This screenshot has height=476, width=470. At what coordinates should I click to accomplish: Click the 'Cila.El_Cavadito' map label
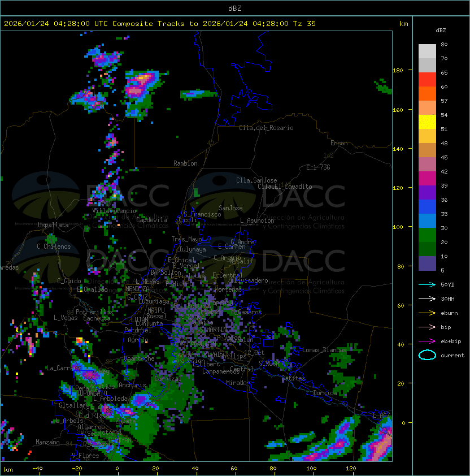(x=285, y=187)
